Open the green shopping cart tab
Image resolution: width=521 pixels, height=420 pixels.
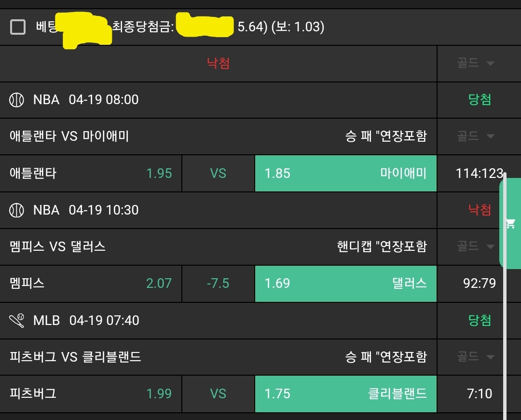(510, 223)
